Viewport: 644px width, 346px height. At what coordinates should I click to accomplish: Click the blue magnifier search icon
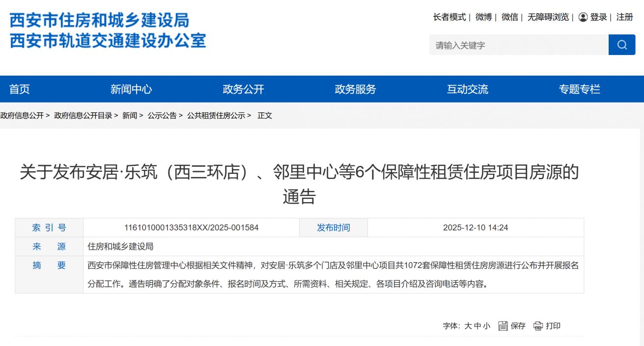point(622,45)
